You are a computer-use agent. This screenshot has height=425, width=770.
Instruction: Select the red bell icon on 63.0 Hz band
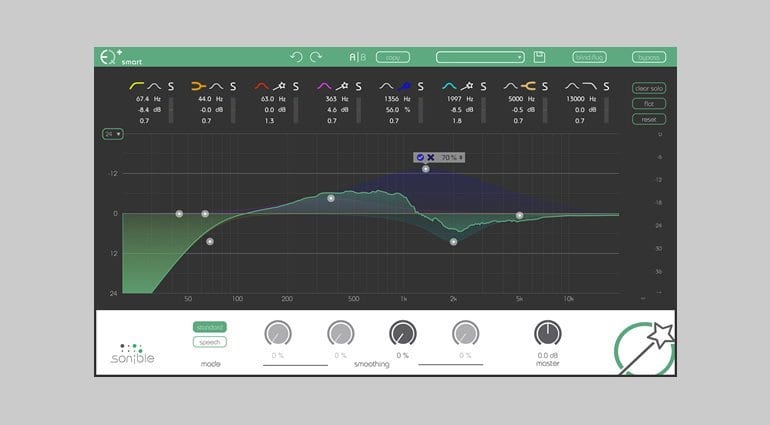(262, 86)
